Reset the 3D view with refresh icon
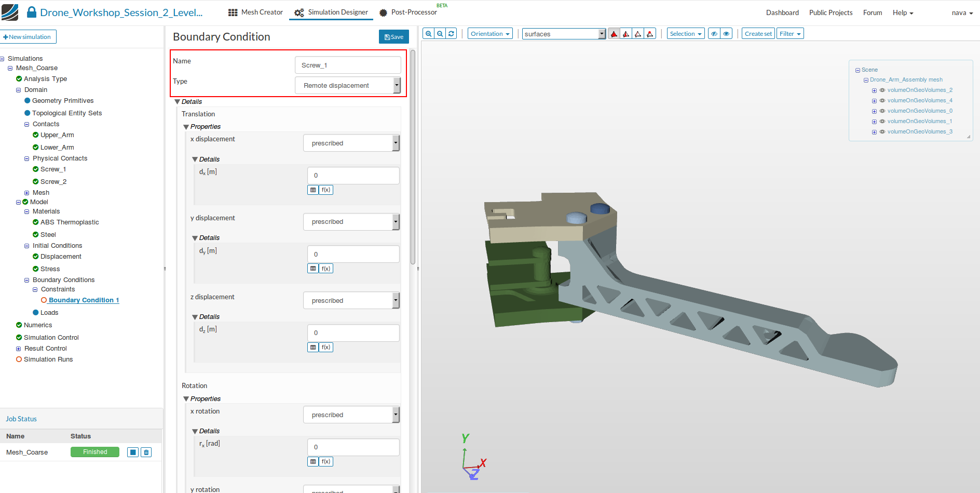Image resolution: width=980 pixels, height=493 pixels. 452,34
